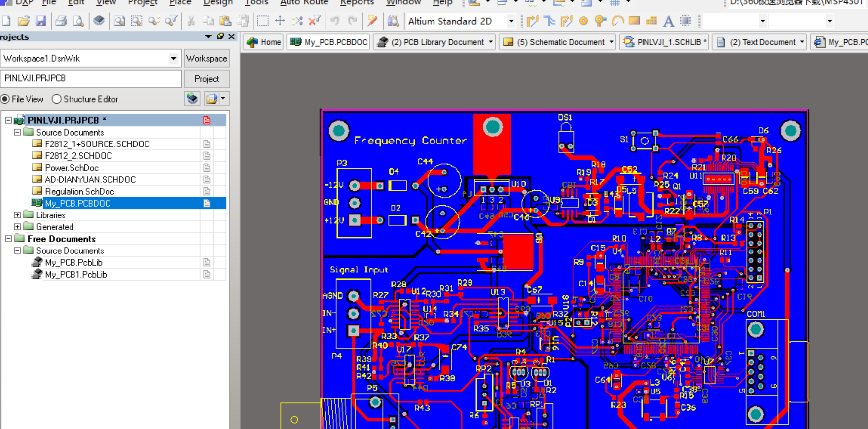This screenshot has height=429, width=868.
Task: Open the File menu
Action: [x=49, y=2]
